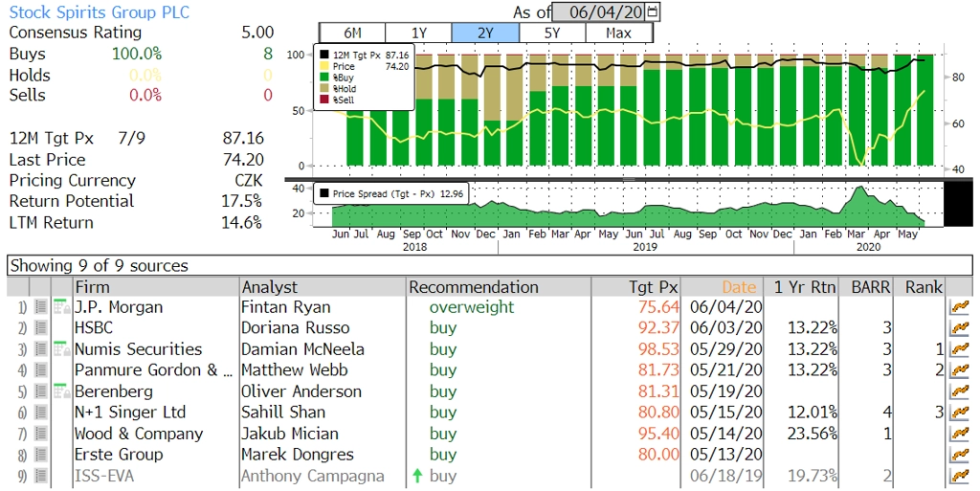Open the report document icon for Wood & Company

(x=41, y=434)
